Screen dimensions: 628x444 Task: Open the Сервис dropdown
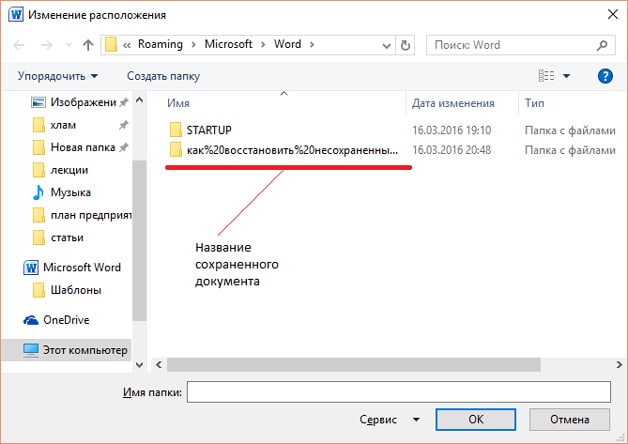[x=389, y=419]
